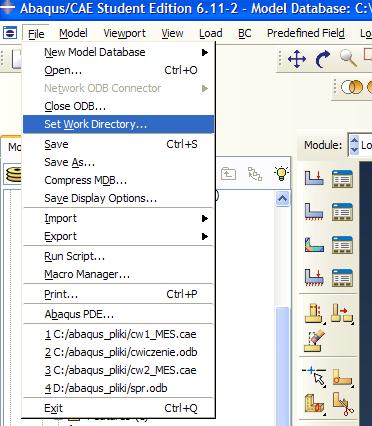
Task: Choose Print... from File menu
Action: point(118,294)
